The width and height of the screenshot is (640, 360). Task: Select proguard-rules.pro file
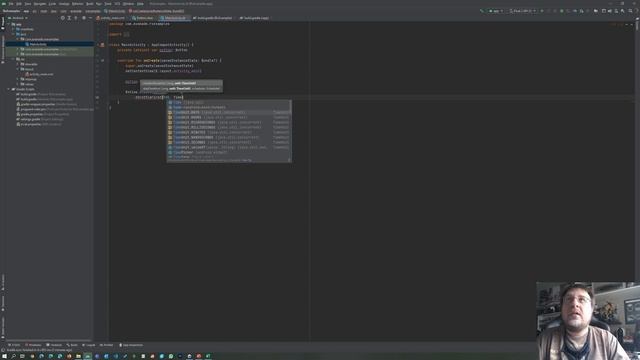pyautogui.click(x=54, y=109)
